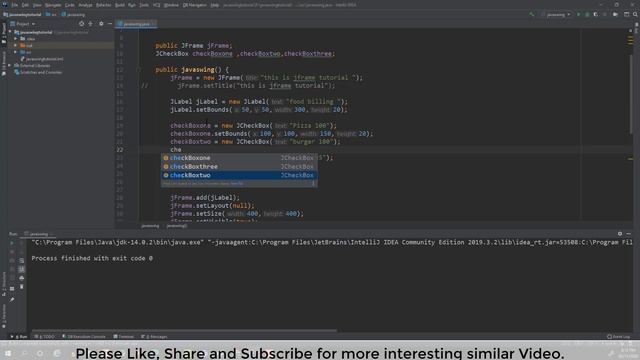This screenshot has height=360, width=640.
Task: Open the Refactor menu
Action: click(x=104, y=5)
